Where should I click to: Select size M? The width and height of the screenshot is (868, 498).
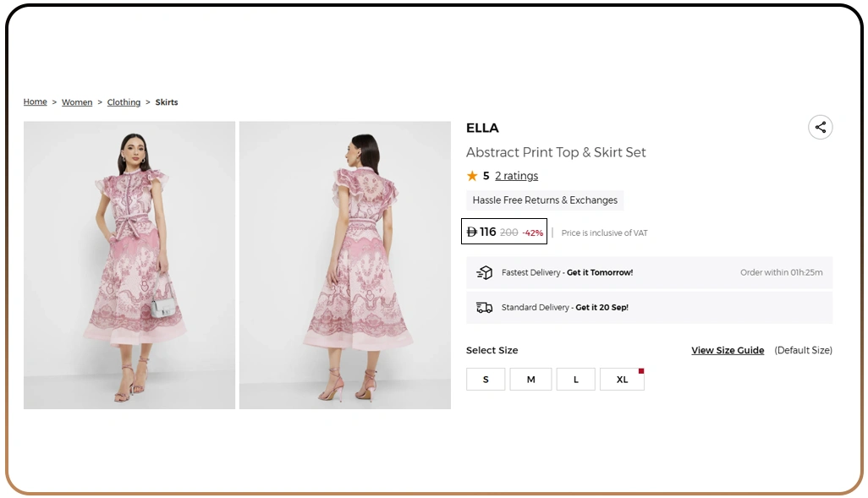(530, 379)
